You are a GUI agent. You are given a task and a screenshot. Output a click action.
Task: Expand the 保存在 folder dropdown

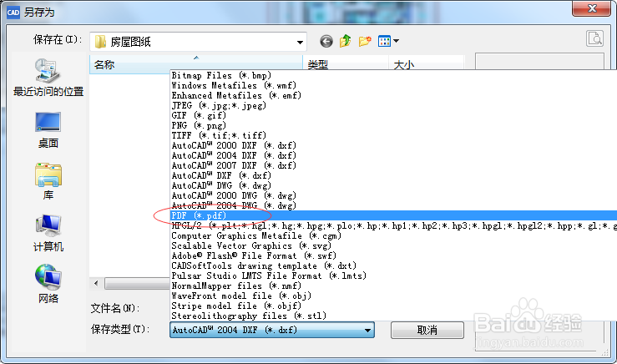pyautogui.click(x=300, y=42)
